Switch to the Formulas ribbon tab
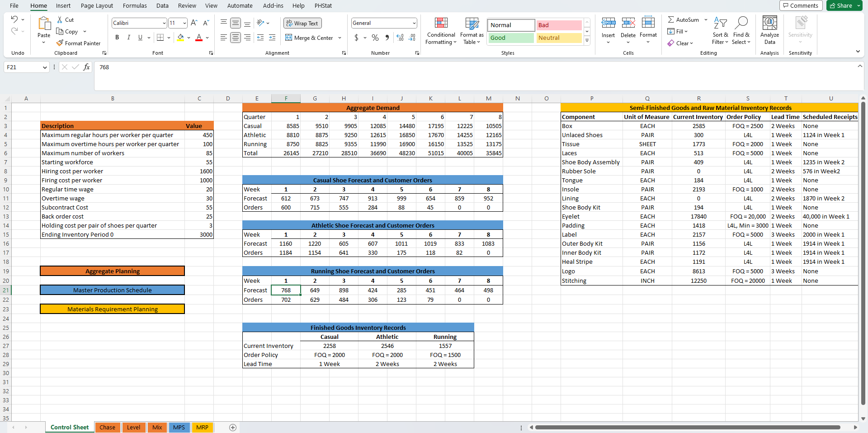Image resolution: width=868 pixels, height=433 pixels. [135, 5]
